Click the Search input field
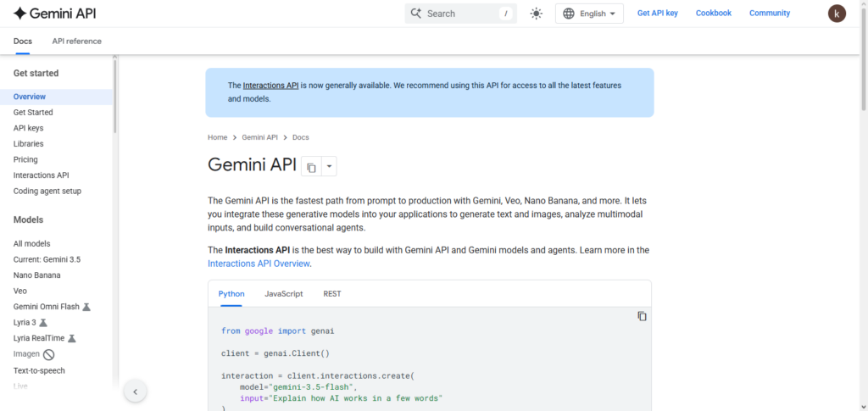 (x=460, y=14)
